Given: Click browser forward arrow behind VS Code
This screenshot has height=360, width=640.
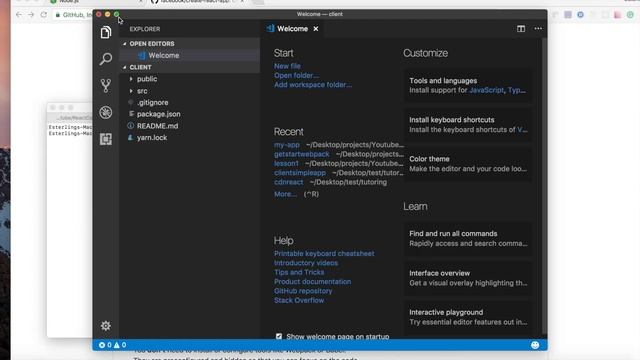Looking at the screenshot, I should coord(31,15).
